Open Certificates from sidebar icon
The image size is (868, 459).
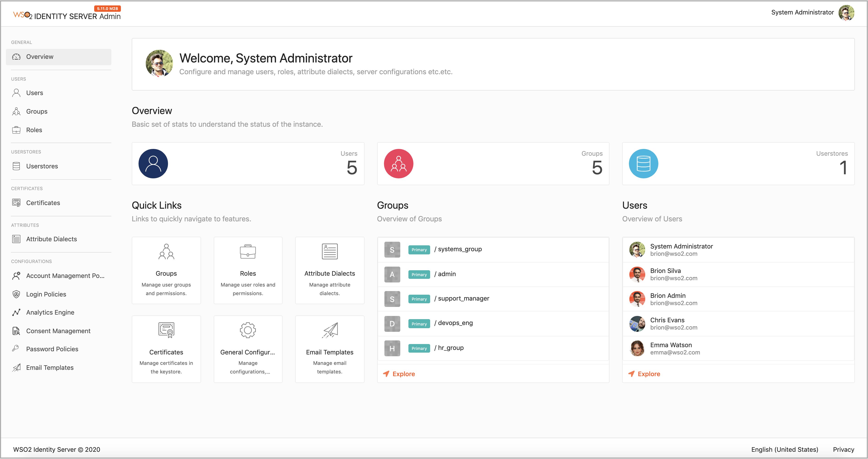(x=16, y=203)
